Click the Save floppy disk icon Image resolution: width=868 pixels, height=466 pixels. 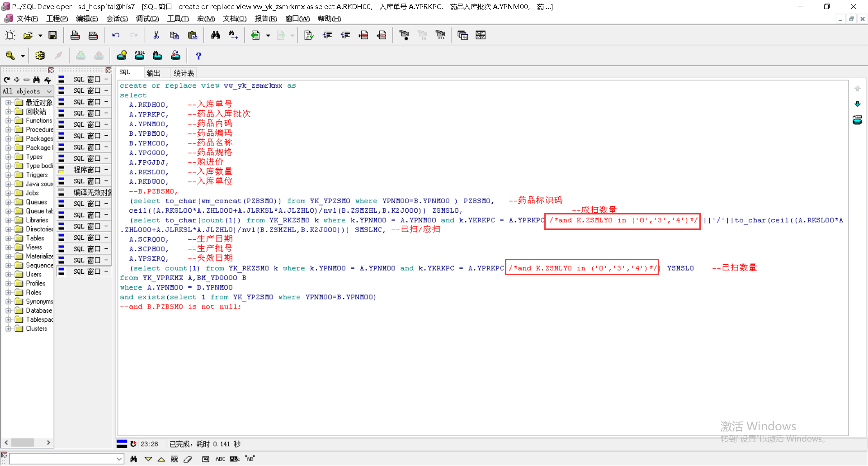[x=53, y=35]
